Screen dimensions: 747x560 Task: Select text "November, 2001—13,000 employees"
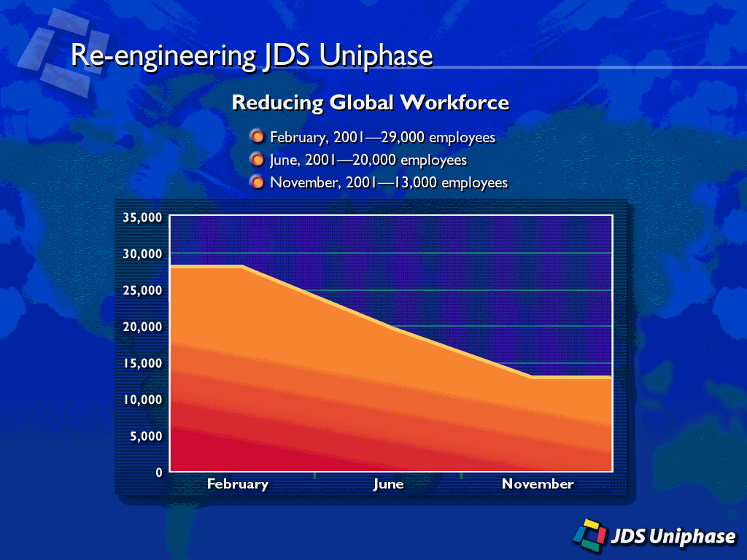click(389, 183)
